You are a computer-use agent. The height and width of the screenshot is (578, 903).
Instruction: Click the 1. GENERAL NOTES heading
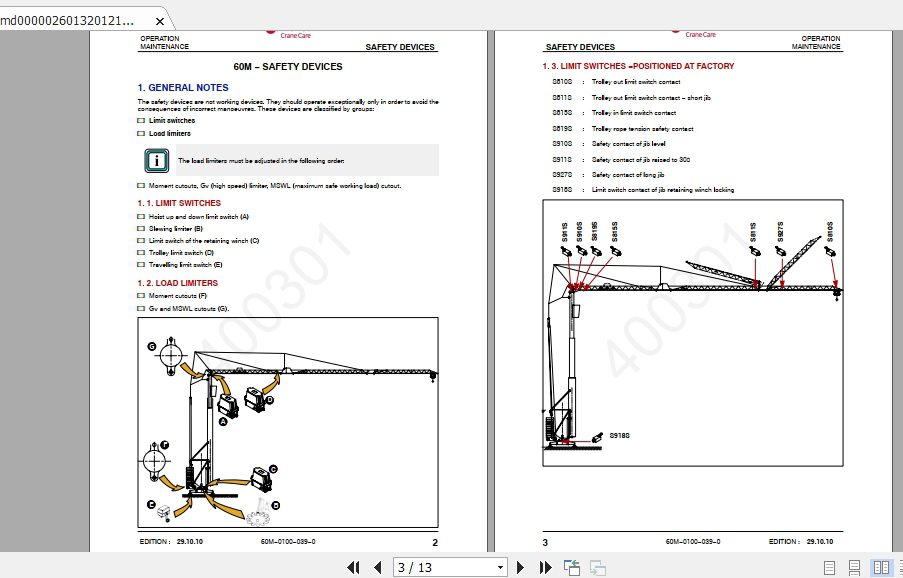click(x=182, y=88)
